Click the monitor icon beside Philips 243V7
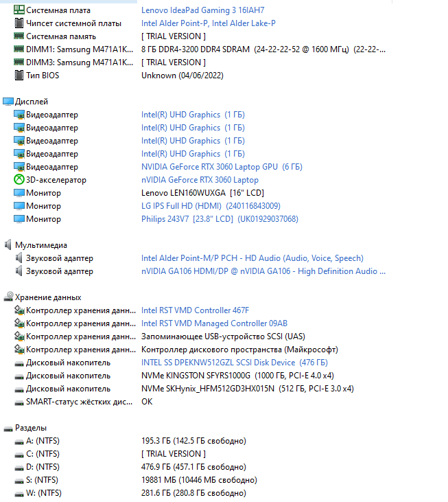Image resolution: width=448 pixels, height=502 pixels. coord(19,219)
